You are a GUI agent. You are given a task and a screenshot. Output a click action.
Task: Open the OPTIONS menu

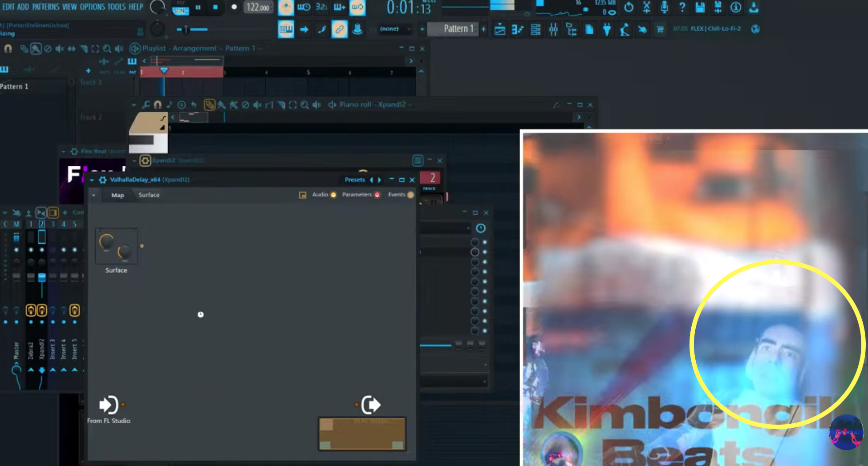[x=92, y=7]
